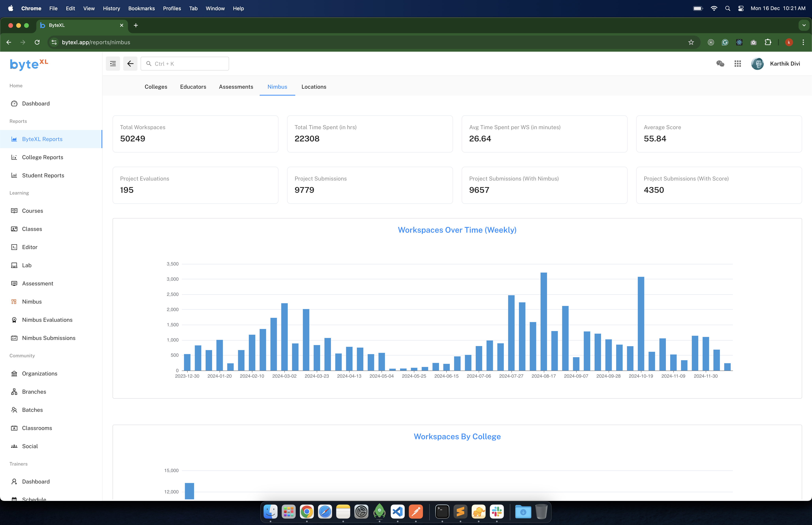Open College Reports link

(43, 157)
